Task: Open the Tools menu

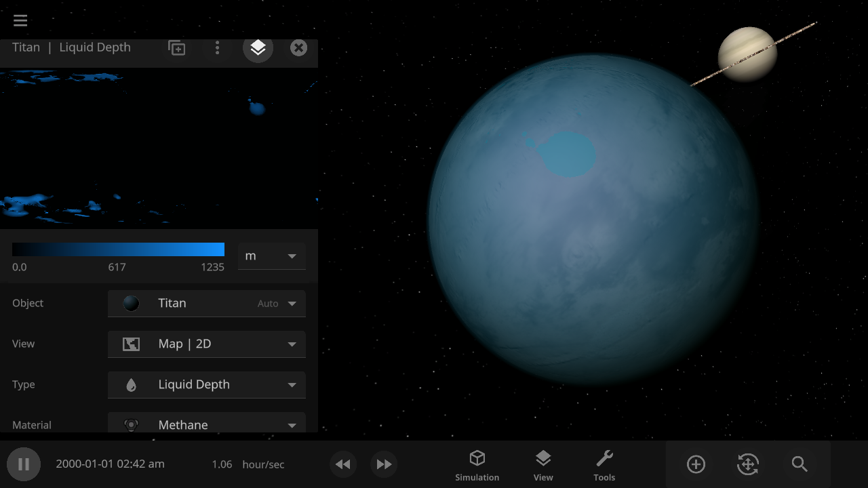Action: click(x=604, y=466)
